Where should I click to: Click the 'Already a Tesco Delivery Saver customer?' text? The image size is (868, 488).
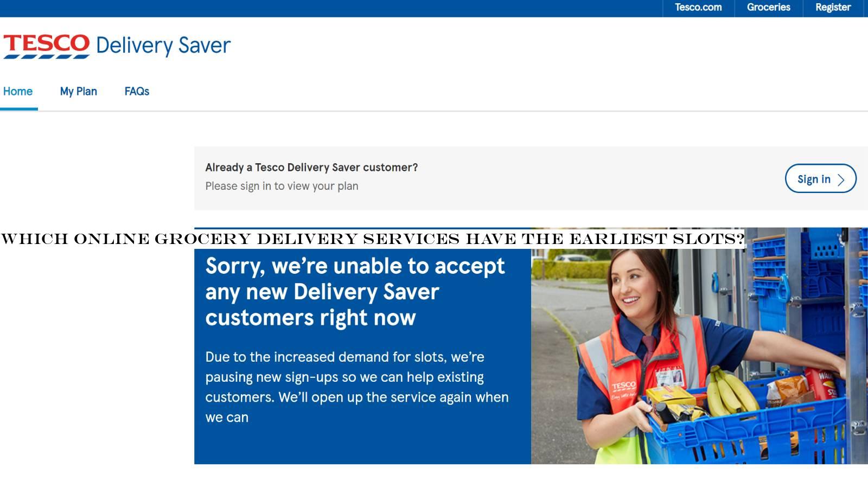pos(311,168)
